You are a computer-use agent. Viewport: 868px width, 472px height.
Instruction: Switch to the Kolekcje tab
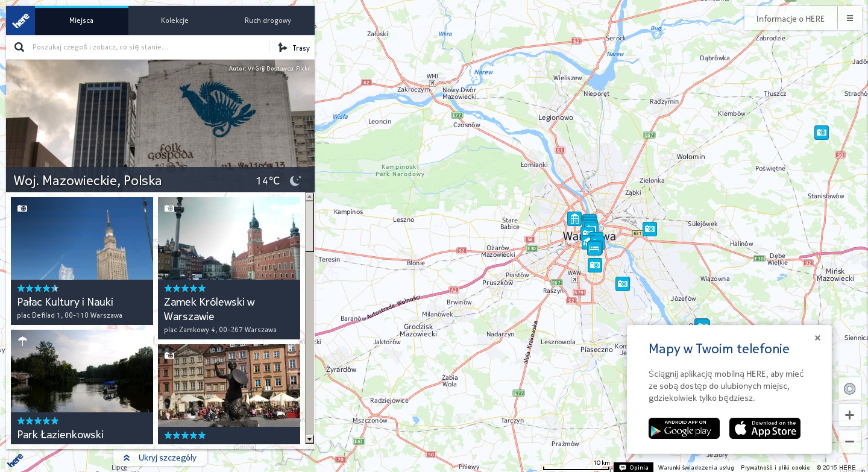coord(174,20)
